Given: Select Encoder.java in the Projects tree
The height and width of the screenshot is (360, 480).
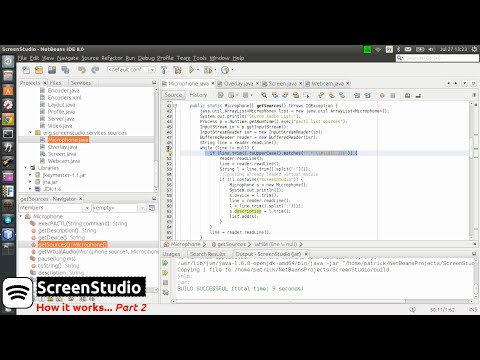Looking at the screenshot, I should click(x=63, y=90).
